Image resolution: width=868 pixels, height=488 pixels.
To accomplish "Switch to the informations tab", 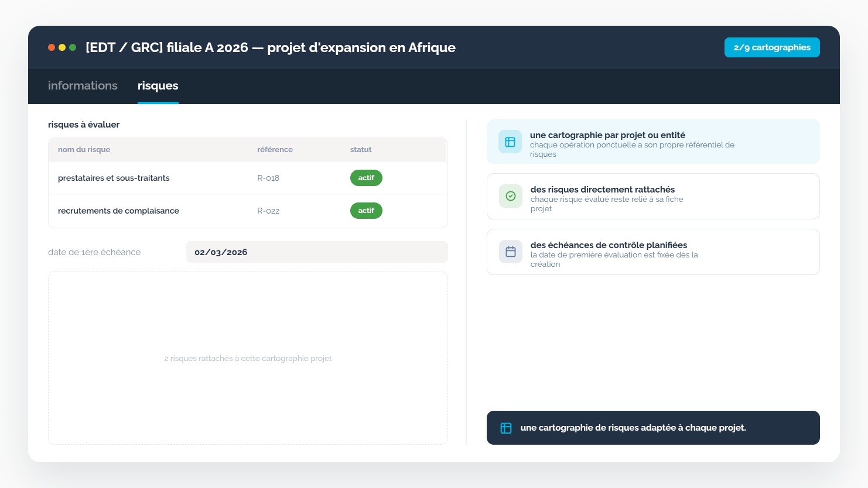I will click(83, 85).
